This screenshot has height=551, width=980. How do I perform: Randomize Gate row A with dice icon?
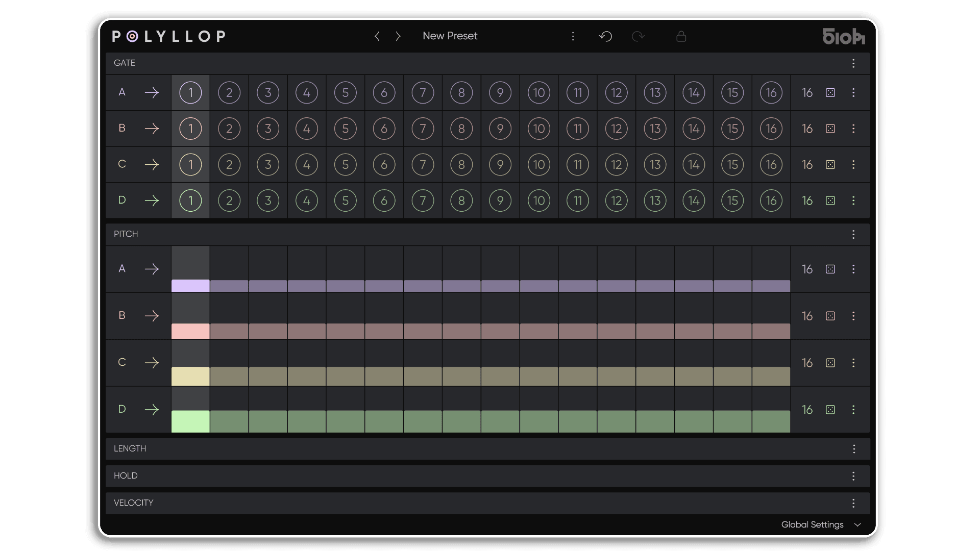pyautogui.click(x=830, y=93)
